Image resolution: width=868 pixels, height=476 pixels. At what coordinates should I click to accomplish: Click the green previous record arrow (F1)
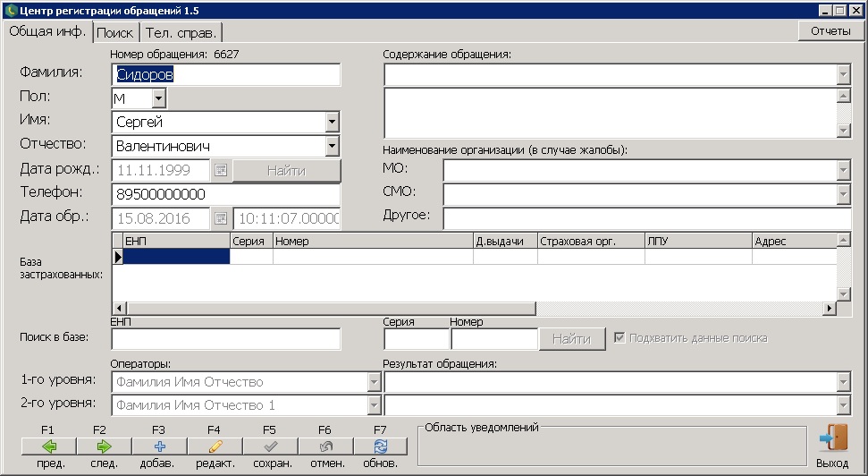(x=48, y=446)
